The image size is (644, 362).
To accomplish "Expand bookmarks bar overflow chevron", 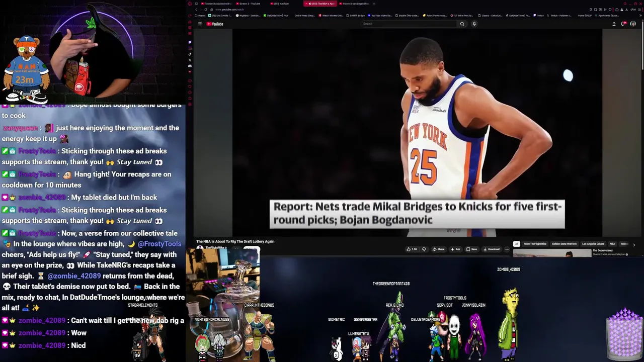I will 640,16.
